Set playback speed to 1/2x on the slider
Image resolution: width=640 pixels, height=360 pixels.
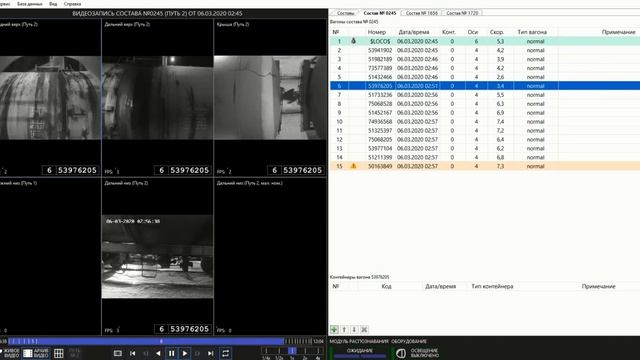coord(279,351)
